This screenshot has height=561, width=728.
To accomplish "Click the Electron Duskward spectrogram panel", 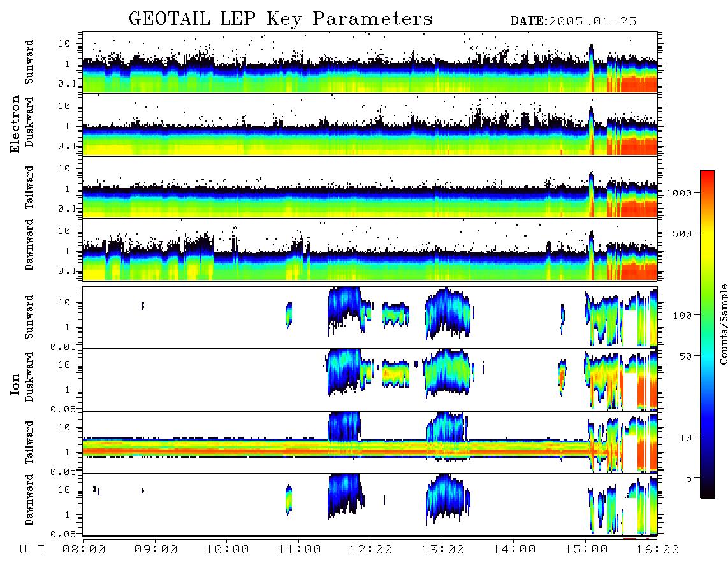I will [370, 124].
